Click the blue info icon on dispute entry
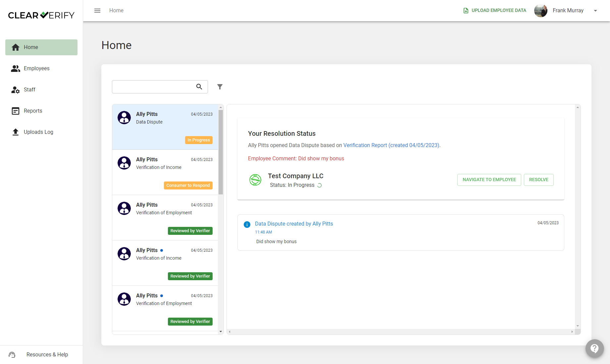The width and height of the screenshot is (610, 364). (247, 225)
